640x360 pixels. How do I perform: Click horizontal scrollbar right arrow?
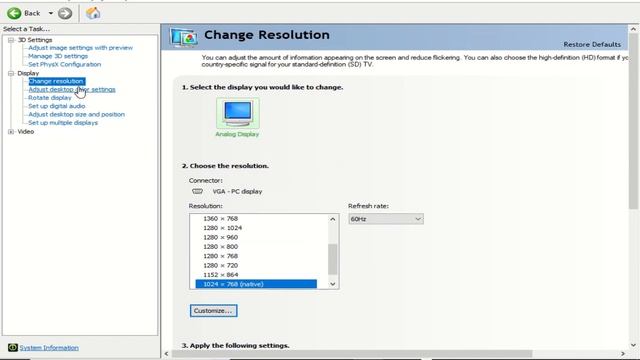(623, 354)
